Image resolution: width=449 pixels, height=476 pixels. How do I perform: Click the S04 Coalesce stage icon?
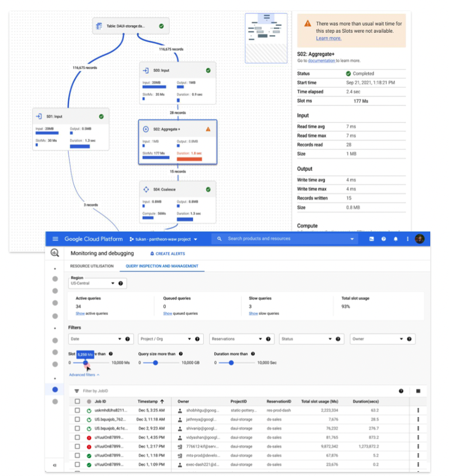click(x=146, y=189)
